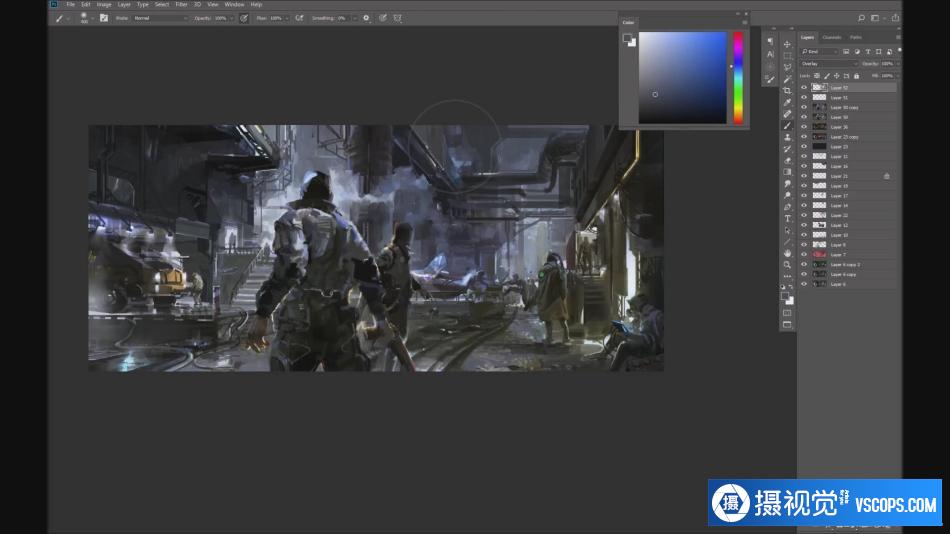Screen dimensions: 950x534
Task: Open the Color panel flyout menu
Action: (x=745, y=22)
